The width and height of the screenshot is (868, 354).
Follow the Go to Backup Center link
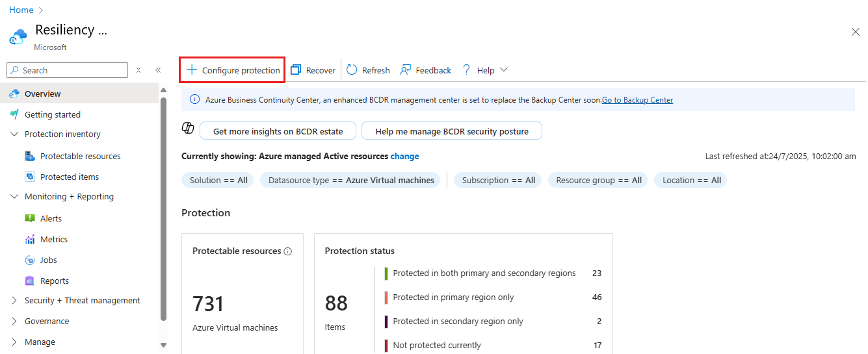(x=638, y=100)
